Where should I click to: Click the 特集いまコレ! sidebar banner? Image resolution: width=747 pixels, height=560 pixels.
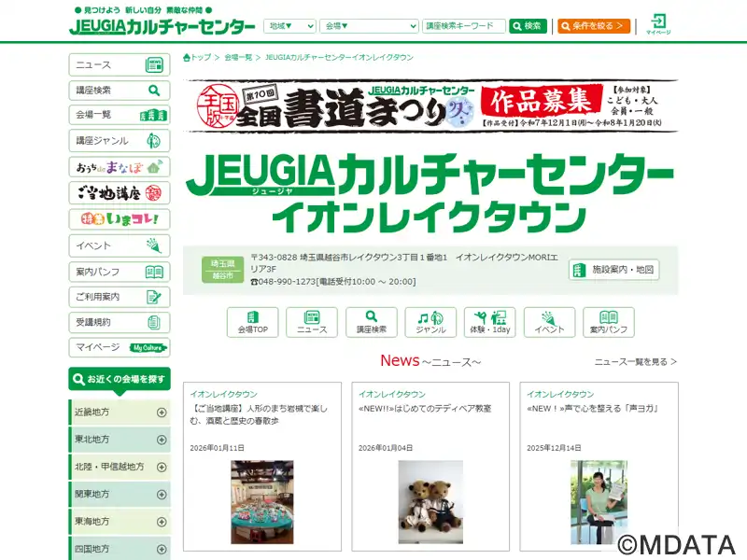[120, 219]
